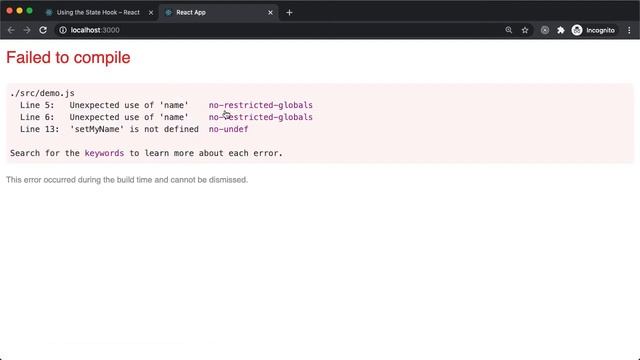Switch to Using the State Hook tab
The image size is (640, 360).
pos(98,13)
